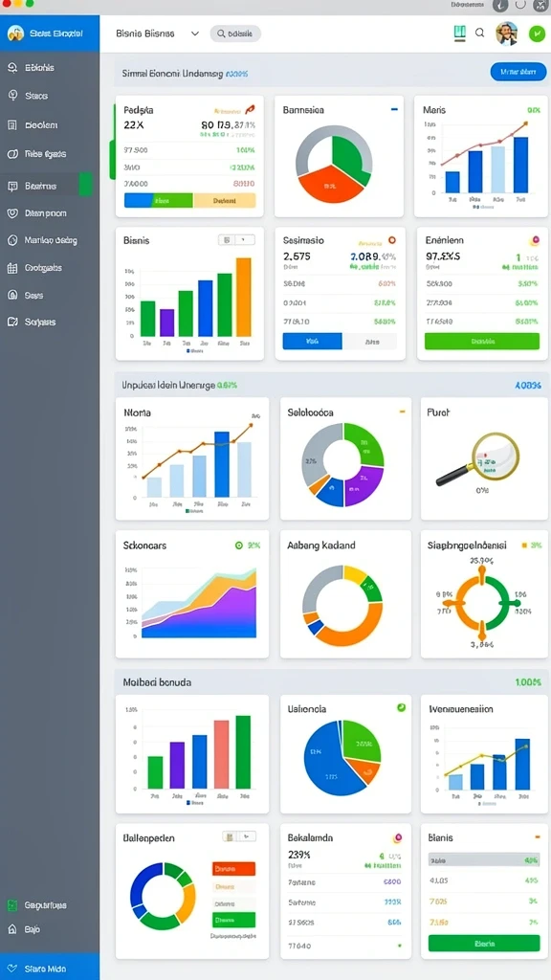Click the orange legend swatch in the Ballenpecien card
Image resolution: width=551 pixels, height=980 pixels.
(x=234, y=869)
